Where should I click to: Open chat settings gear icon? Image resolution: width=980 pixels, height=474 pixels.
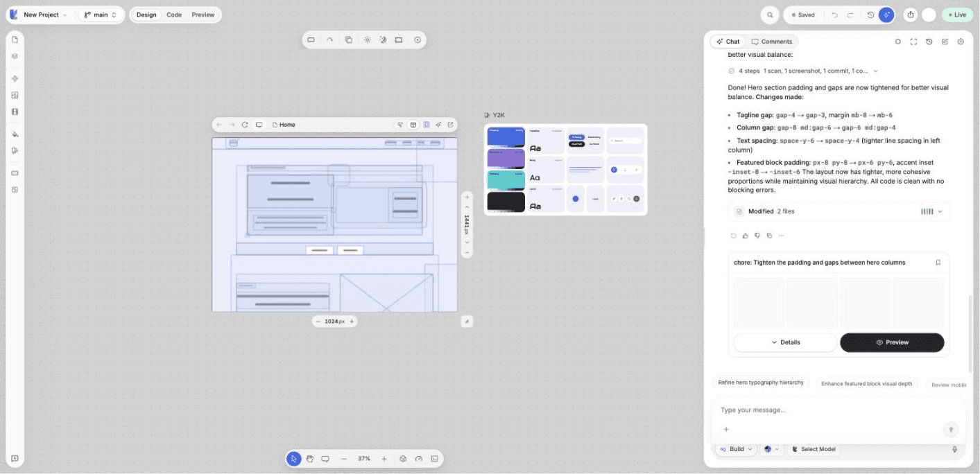point(961,42)
